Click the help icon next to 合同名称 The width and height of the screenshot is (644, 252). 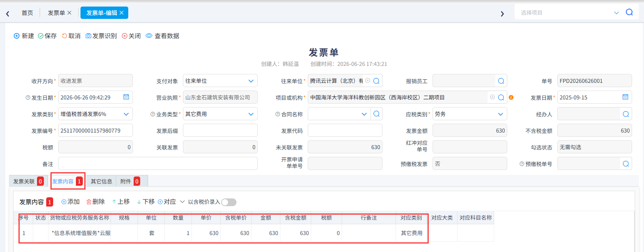(278, 114)
